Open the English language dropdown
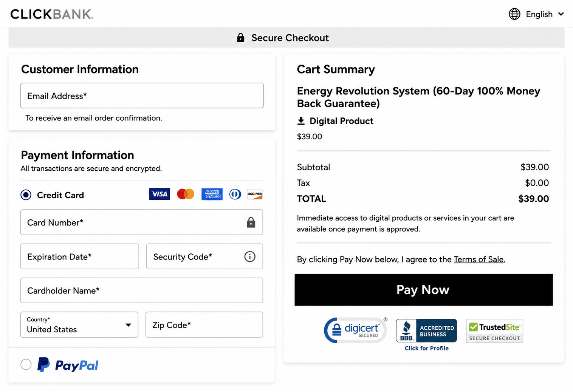This screenshot has width=573, height=392. (x=536, y=14)
